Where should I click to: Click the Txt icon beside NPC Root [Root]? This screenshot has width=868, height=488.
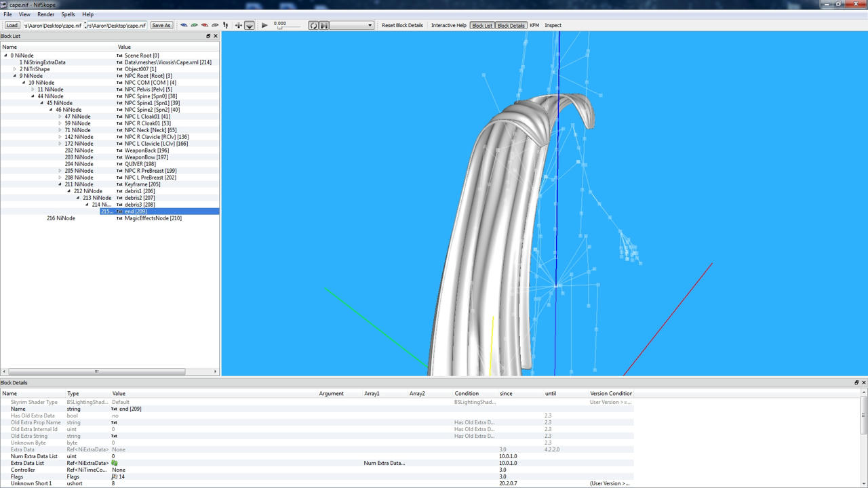pyautogui.click(x=119, y=76)
